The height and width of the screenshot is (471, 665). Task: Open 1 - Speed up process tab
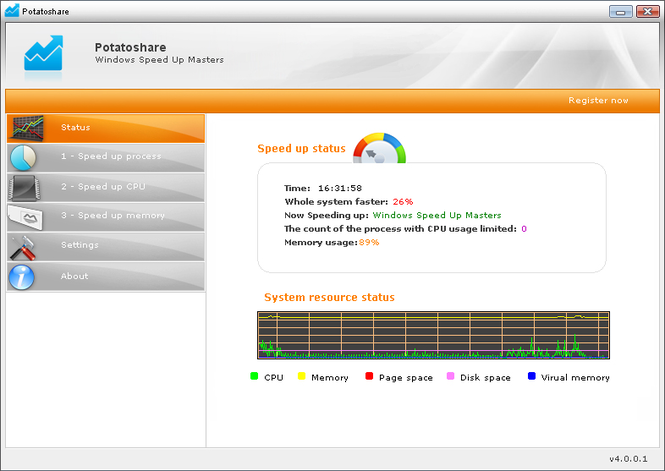(106, 157)
